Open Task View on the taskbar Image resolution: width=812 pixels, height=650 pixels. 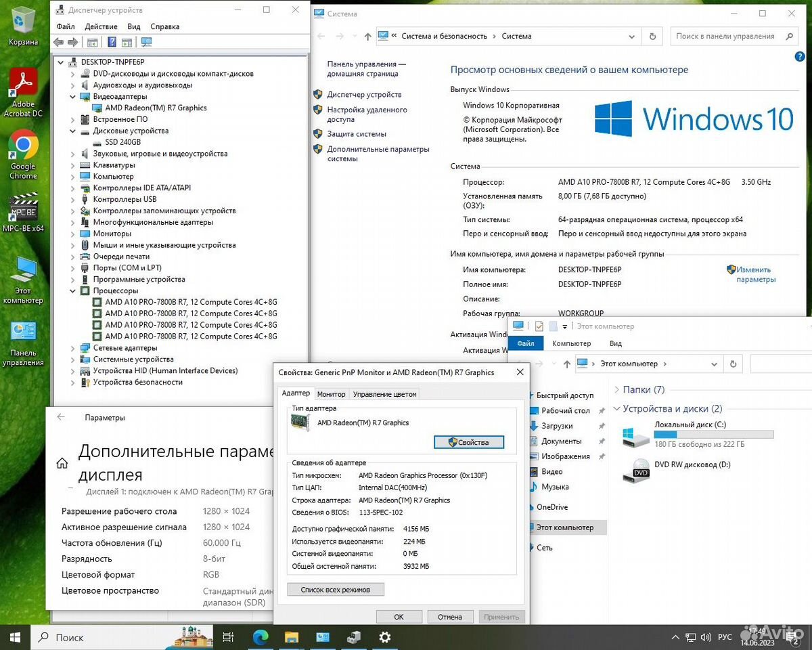tap(228, 637)
